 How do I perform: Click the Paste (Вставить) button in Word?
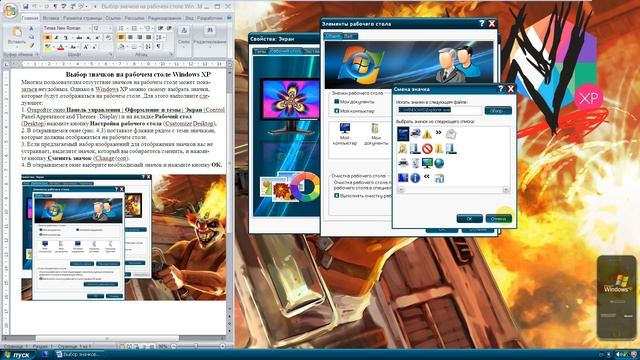(x=17, y=36)
